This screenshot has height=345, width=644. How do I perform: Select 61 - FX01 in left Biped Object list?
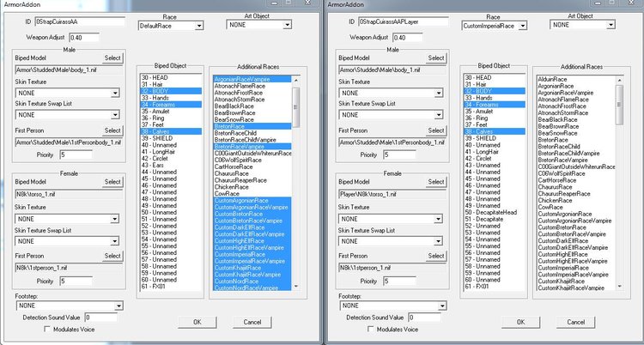coord(171,287)
